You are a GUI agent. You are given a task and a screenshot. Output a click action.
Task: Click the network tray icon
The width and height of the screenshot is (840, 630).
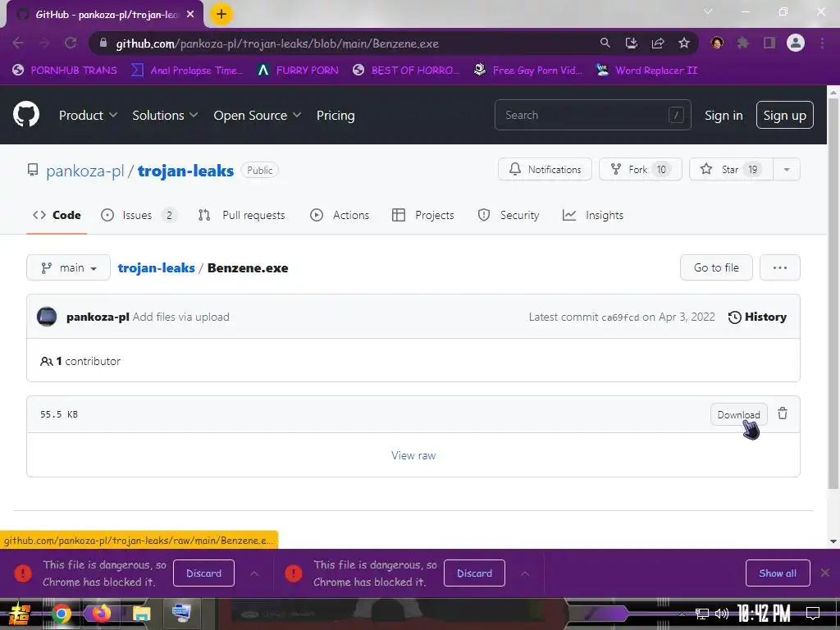click(x=702, y=614)
